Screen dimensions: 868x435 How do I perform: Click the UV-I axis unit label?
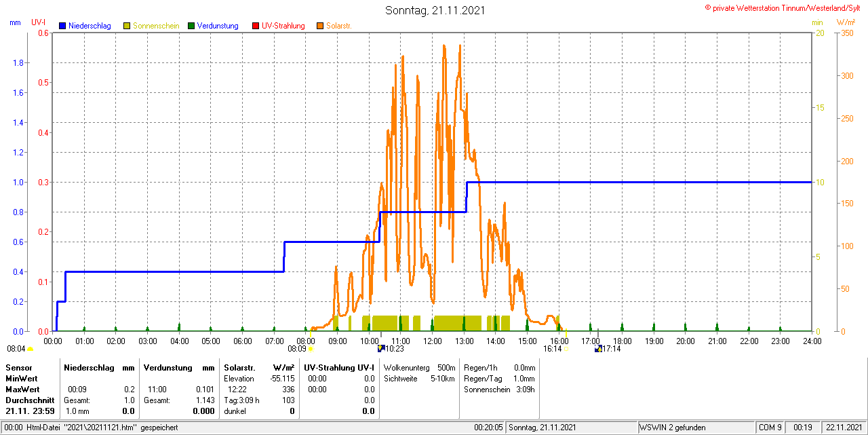click(x=39, y=22)
